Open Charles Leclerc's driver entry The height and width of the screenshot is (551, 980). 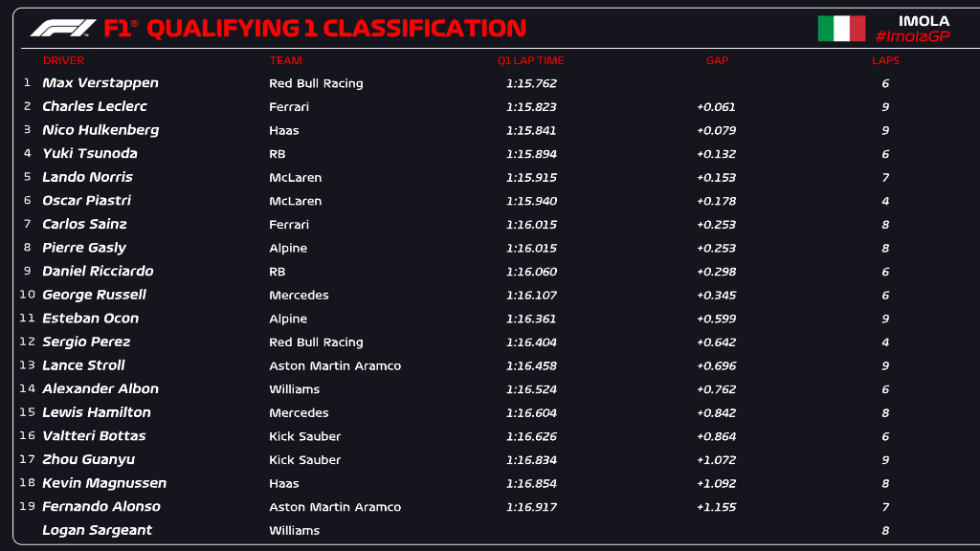click(95, 106)
